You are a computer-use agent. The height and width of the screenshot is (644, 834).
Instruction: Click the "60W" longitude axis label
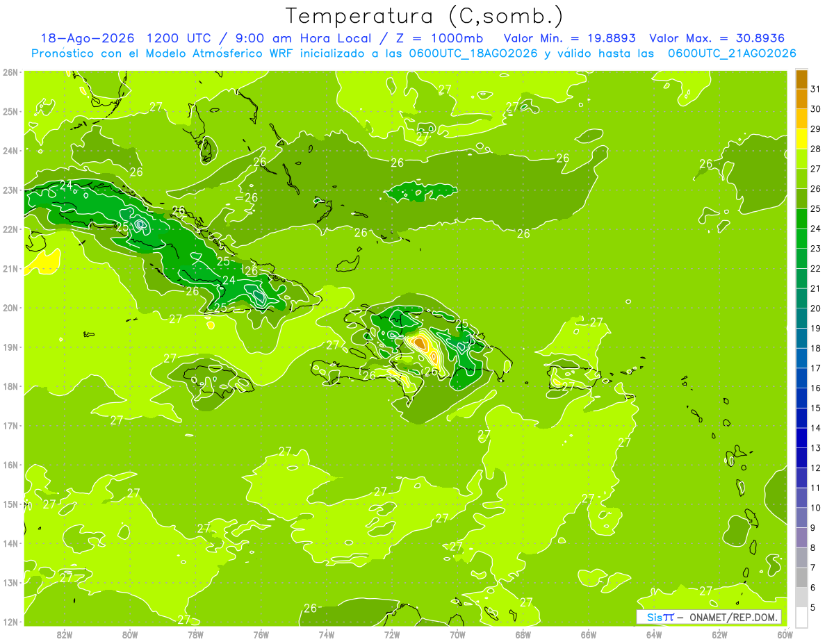tap(785, 634)
